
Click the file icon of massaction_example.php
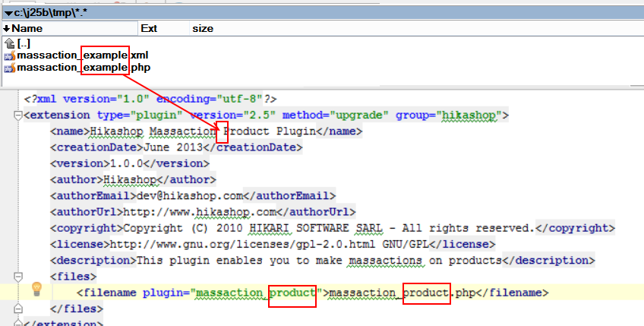[x=10, y=68]
